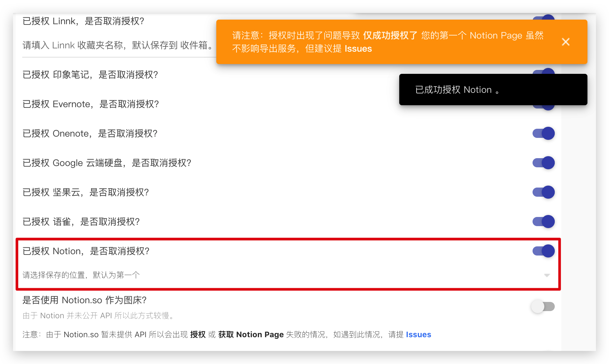Click the bold '获取 Notion Page' text in the note
609x364 pixels.
tap(251, 335)
